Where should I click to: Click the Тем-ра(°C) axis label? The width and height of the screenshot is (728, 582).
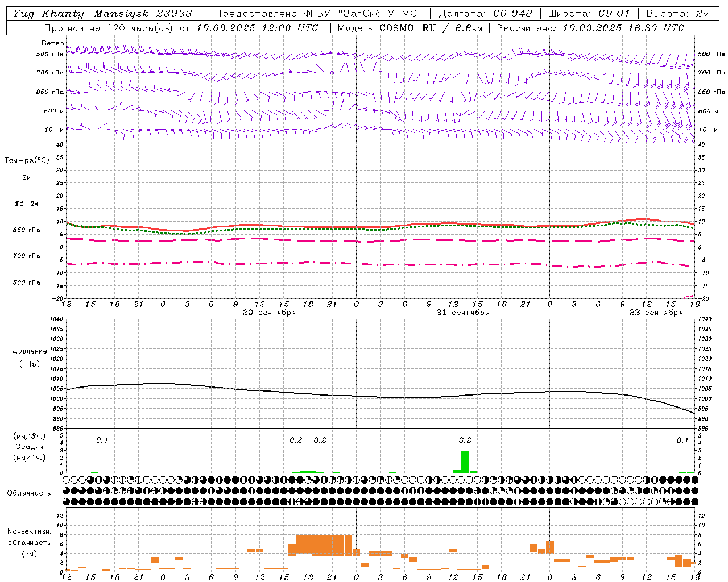click(x=27, y=161)
